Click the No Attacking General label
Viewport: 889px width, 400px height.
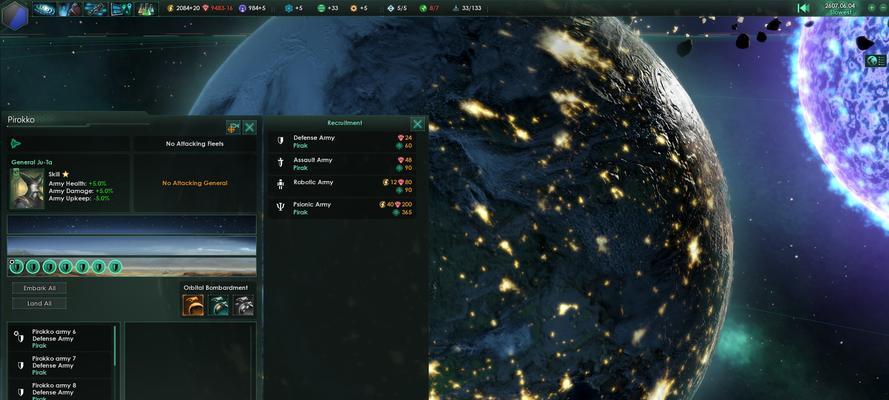[194, 183]
